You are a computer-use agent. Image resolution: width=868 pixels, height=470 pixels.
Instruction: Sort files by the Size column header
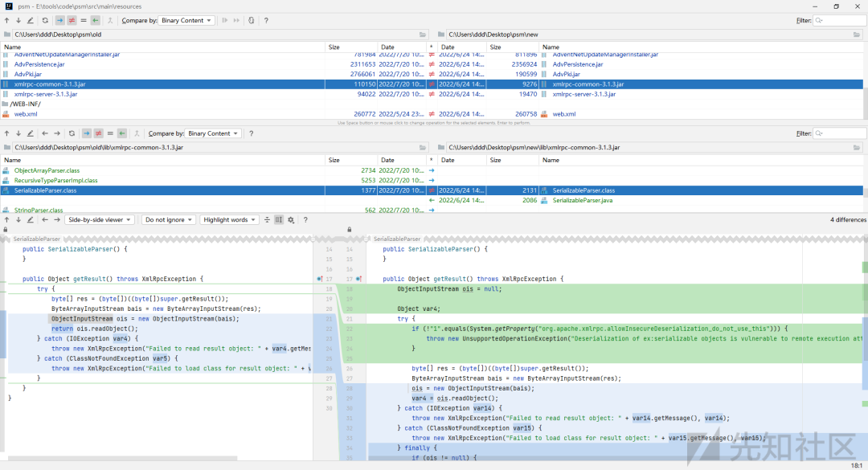click(334, 47)
